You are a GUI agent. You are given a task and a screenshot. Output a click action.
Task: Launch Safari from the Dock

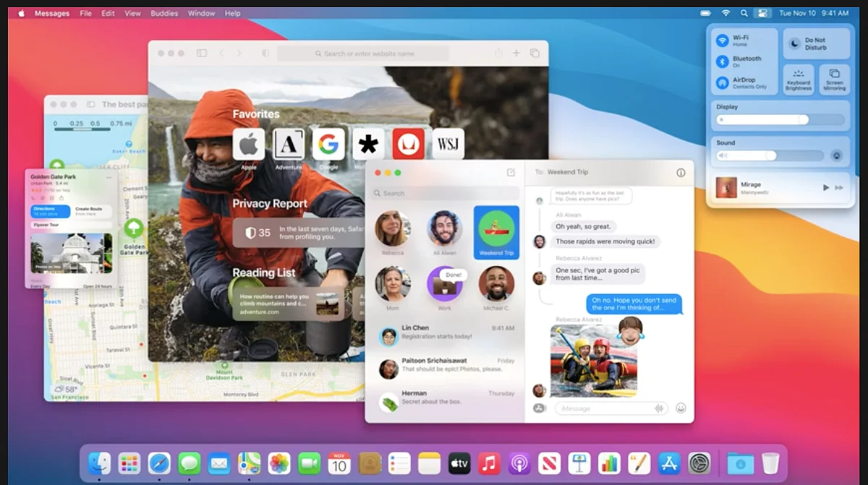(159, 463)
